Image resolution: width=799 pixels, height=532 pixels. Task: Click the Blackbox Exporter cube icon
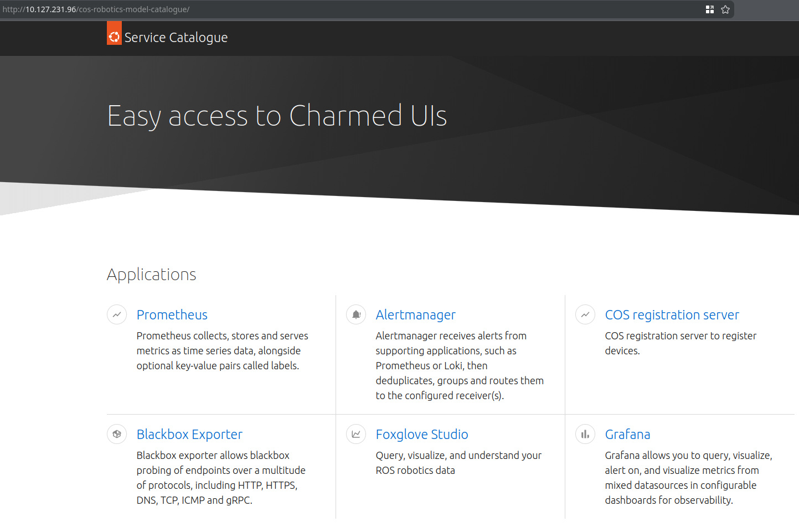tap(117, 434)
